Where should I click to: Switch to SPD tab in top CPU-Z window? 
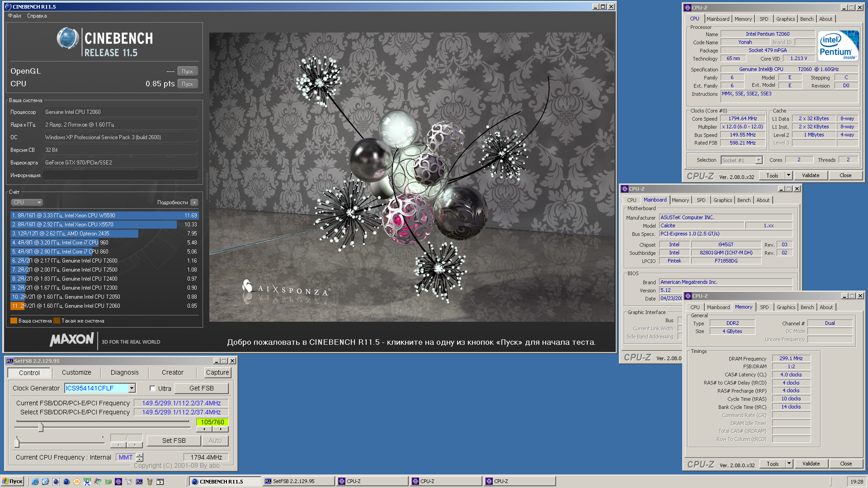[x=764, y=19]
